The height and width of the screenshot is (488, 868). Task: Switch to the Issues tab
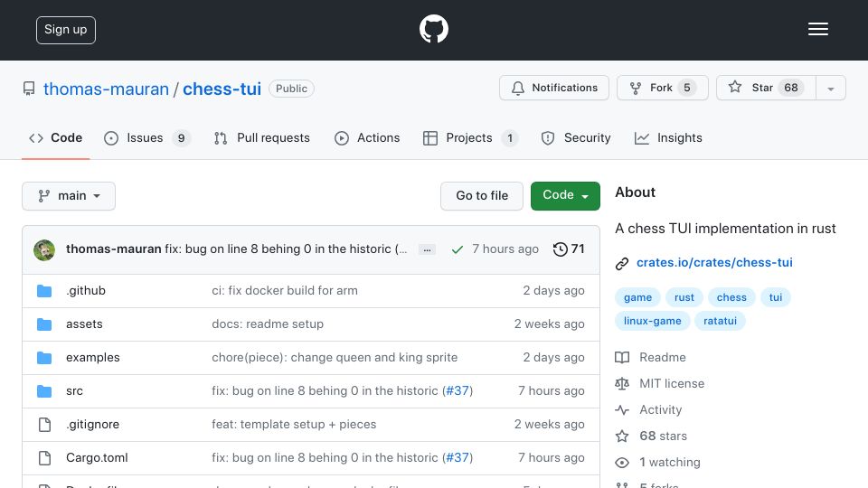(x=147, y=137)
